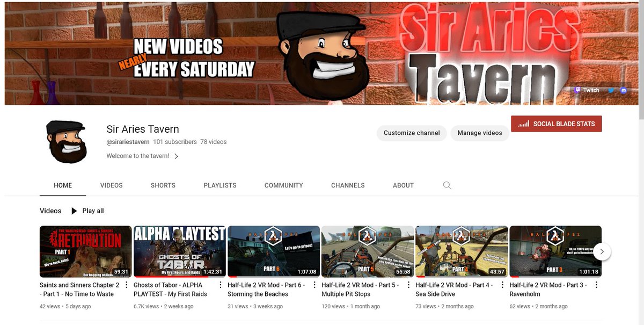Switch to the COMMUNITY tab
The height and width of the screenshot is (325, 644).
[284, 185]
